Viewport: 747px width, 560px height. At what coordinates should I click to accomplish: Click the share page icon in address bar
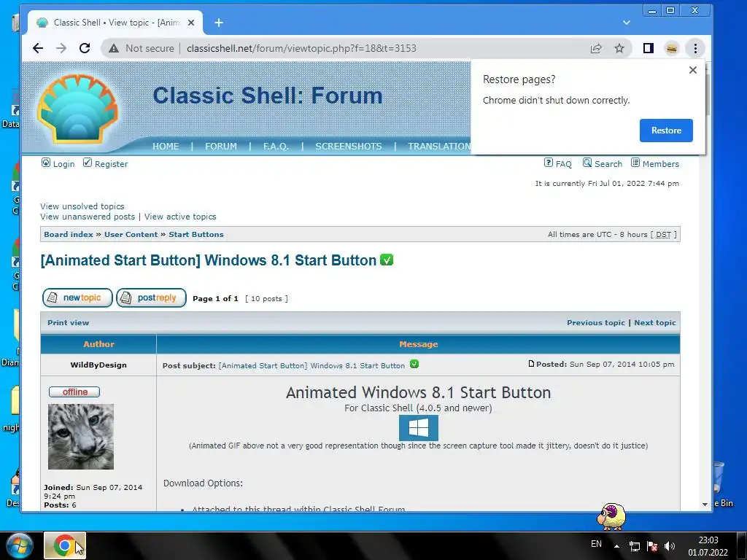tap(596, 48)
